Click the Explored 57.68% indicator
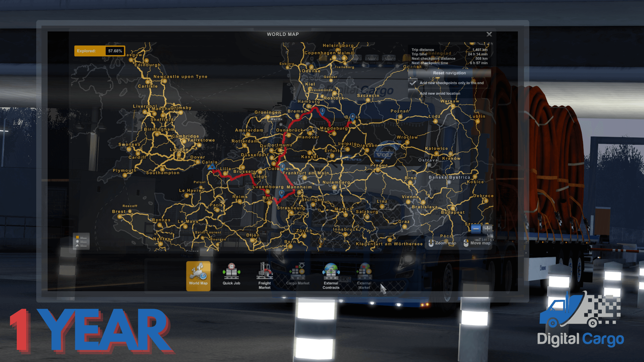Screen dimensions: 644x362 pyautogui.click(x=100, y=51)
